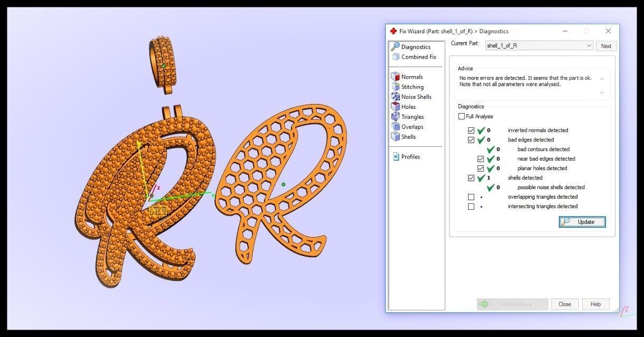This screenshot has height=337, width=644.
Task: Enable the Full Analysis checkbox
Action: (462, 116)
